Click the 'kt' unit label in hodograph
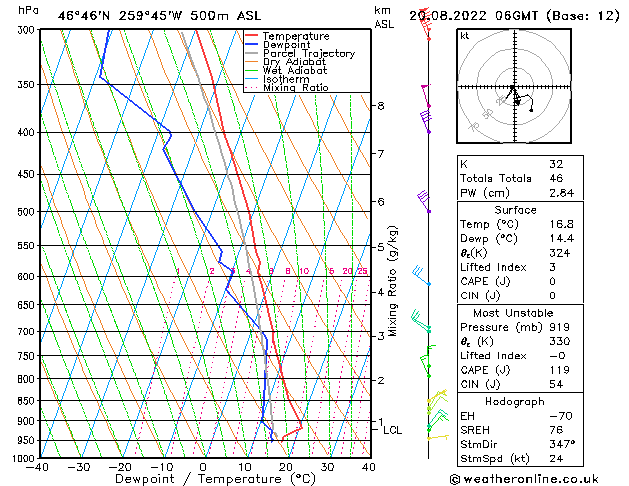The height and width of the screenshot is (486, 629). tap(465, 36)
